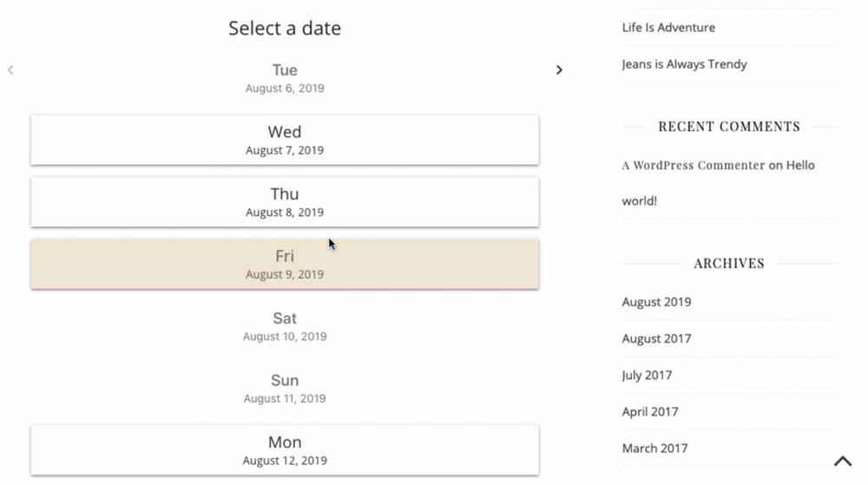The height and width of the screenshot is (485, 868).
Task: Select Wed August 7, 2019 date
Action: tap(285, 140)
